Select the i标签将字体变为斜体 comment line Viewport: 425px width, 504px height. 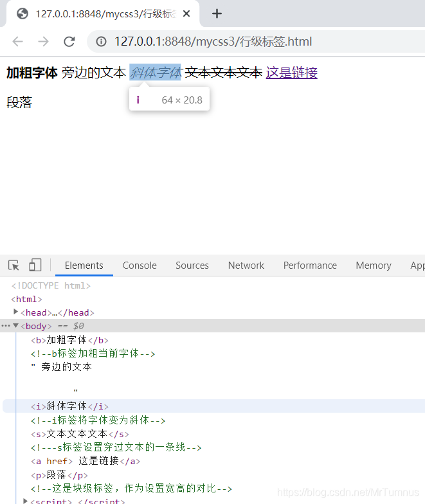tap(98, 420)
